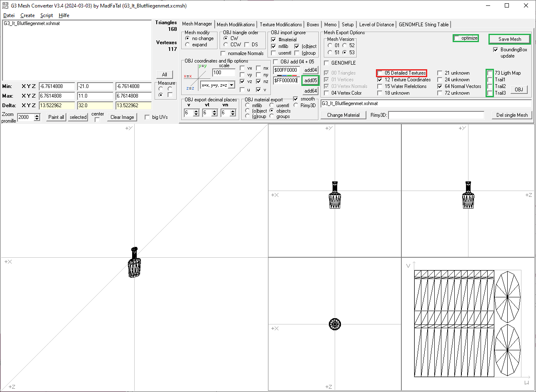Increase Zoom promille with the up arrow
This screenshot has width=536, height=392.
tap(37, 116)
